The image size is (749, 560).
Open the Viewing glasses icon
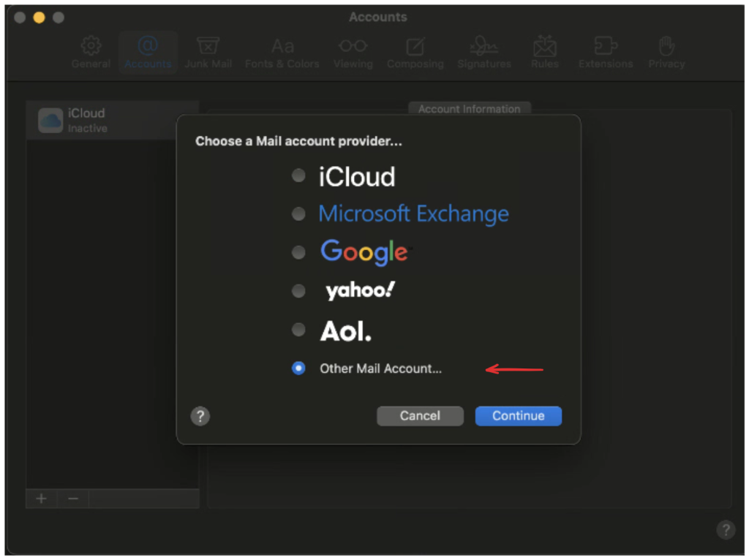[353, 47]
